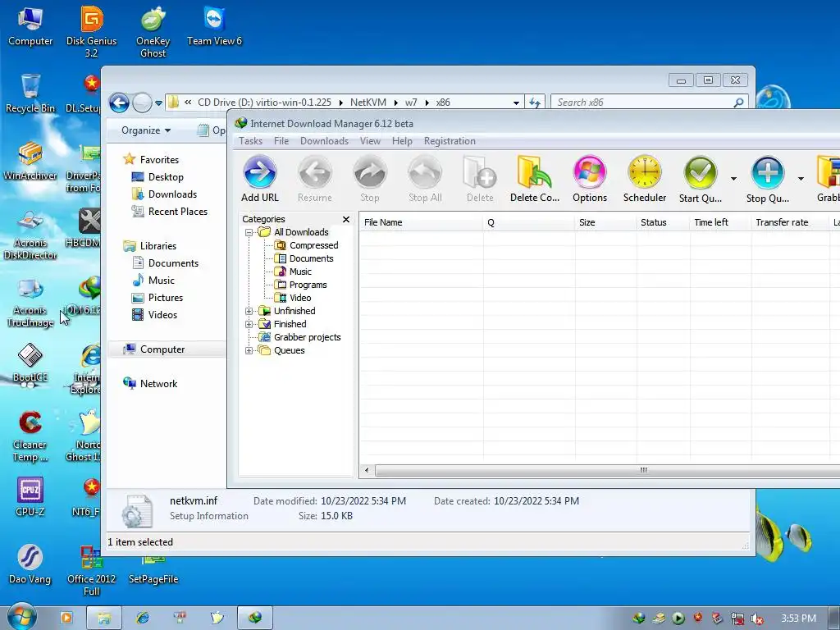The width and height of the screenshot is (840, 630).
Task: Open Downloads under Favorites
Action: point(172,194)
